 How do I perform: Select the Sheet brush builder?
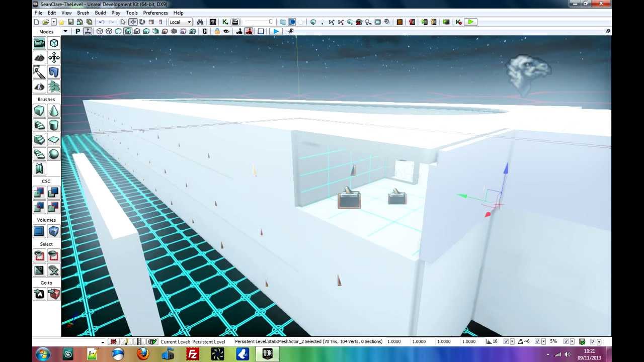point(54,140)
